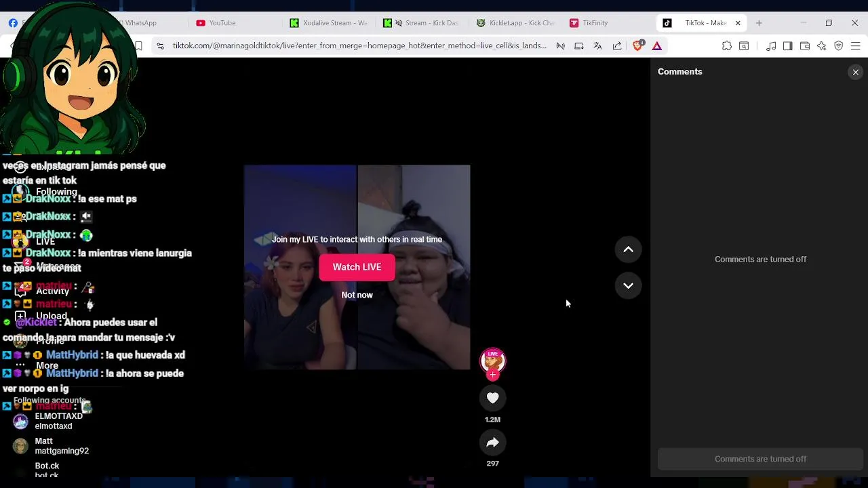Dismiss the prompt with Not now
Viewport: 868px width, 488px height.
coord(357,295)
